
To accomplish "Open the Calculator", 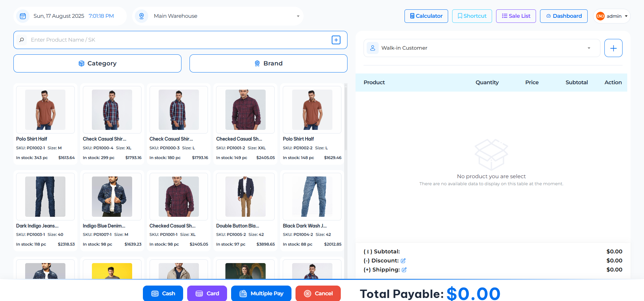I will pyautogui.click(x=426, y=16).
